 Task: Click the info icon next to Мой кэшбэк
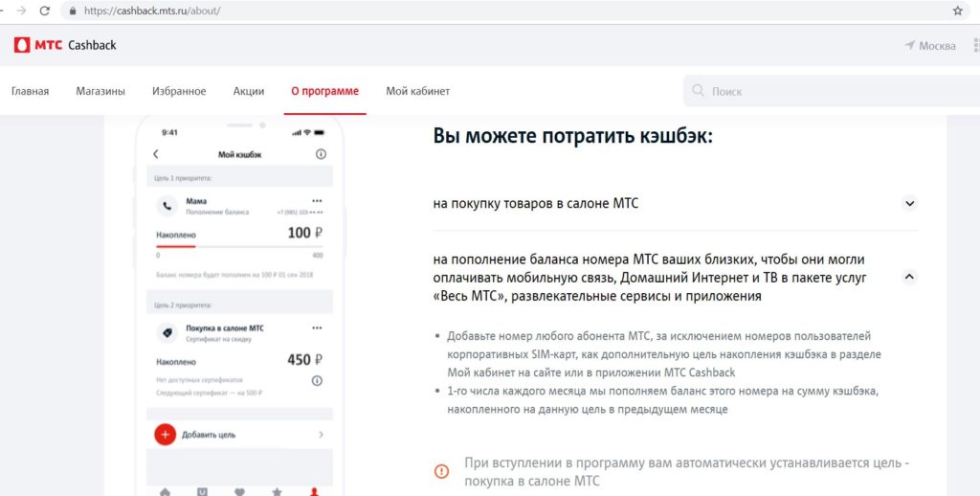pos(321,154)
